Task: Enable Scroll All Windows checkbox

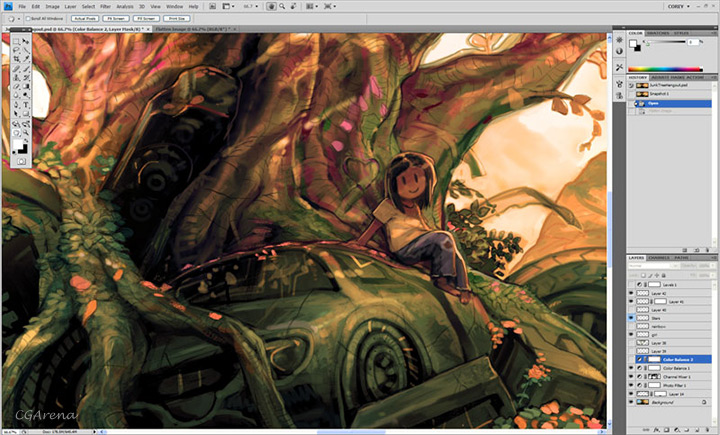Action: pos(28,18)
